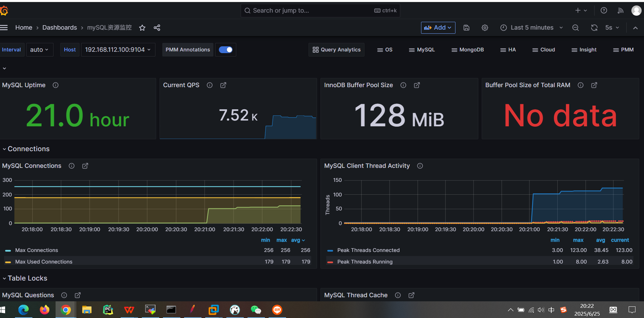Open Buffer Pool Size of Total RAM link
This screenshot has width=644, height=318.
[x=594, y=85]
